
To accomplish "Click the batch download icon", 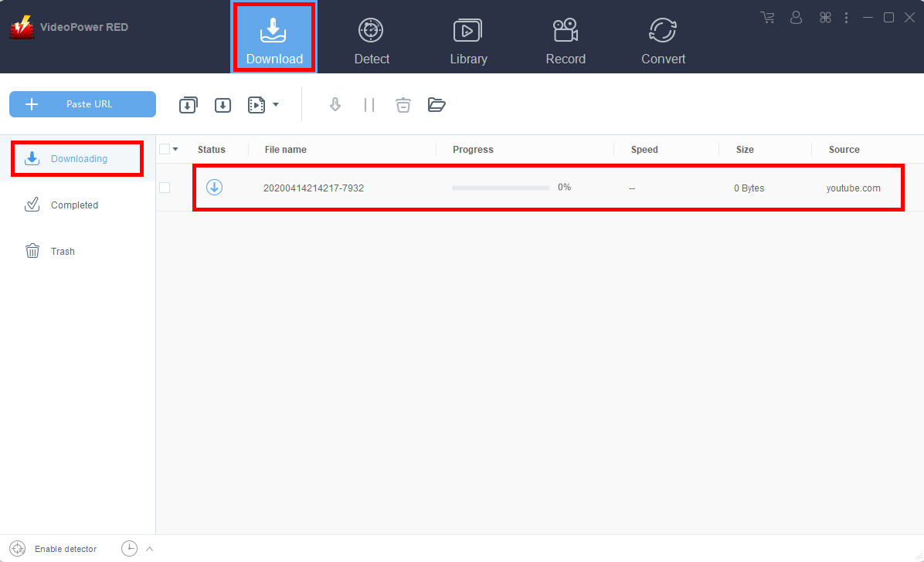I will pos(188,105).
